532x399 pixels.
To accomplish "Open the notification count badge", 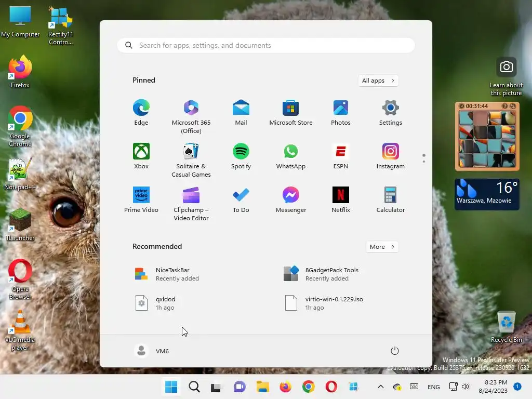I will click(517, 387).
